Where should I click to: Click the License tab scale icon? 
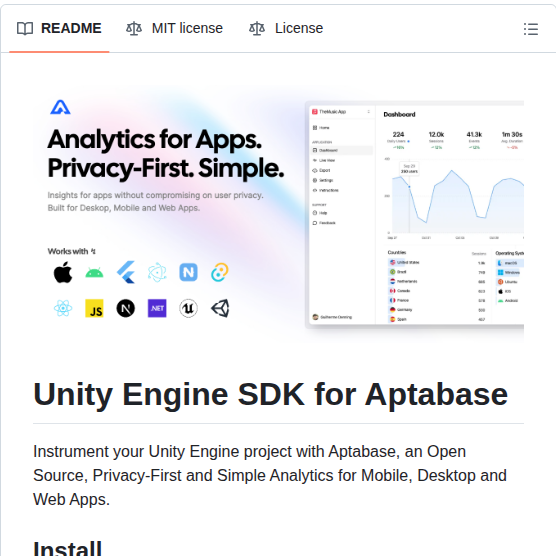pyautogui.click(x=257, y=28)
